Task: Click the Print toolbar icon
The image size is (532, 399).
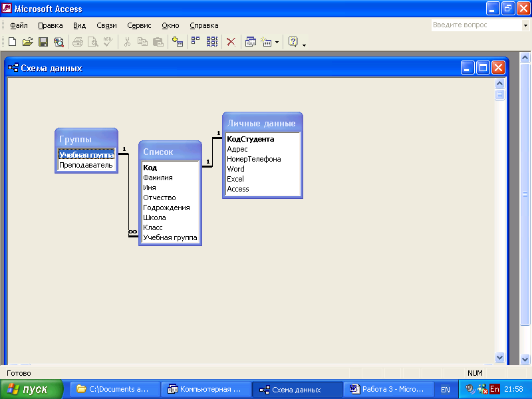Action: click(78, 42)
